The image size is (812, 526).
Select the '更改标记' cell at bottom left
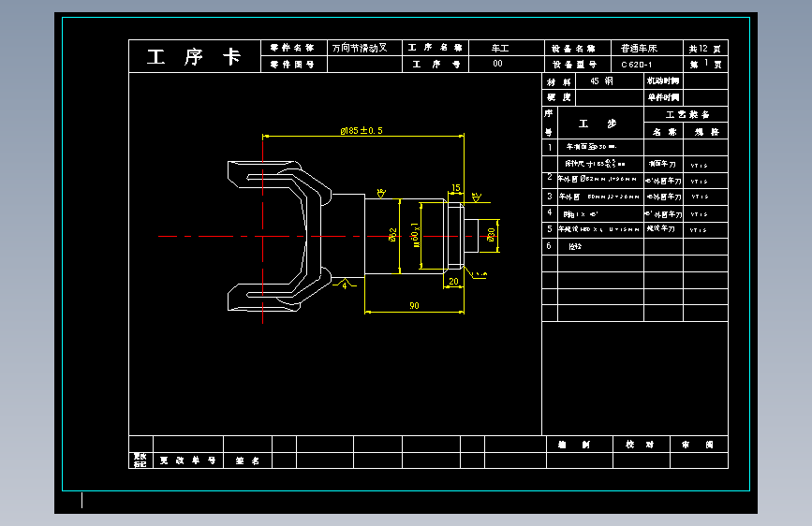pos(140,460)
